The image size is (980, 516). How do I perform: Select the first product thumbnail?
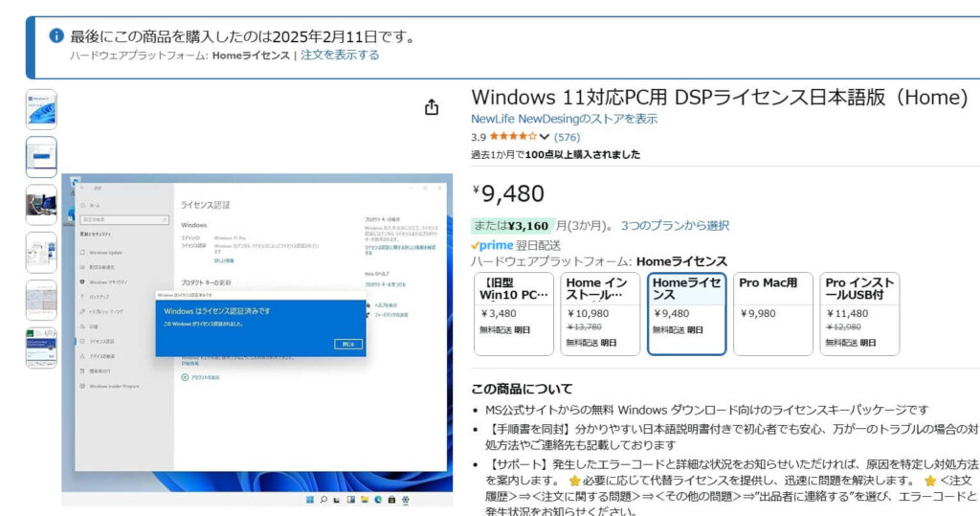[x=41, y=109]
